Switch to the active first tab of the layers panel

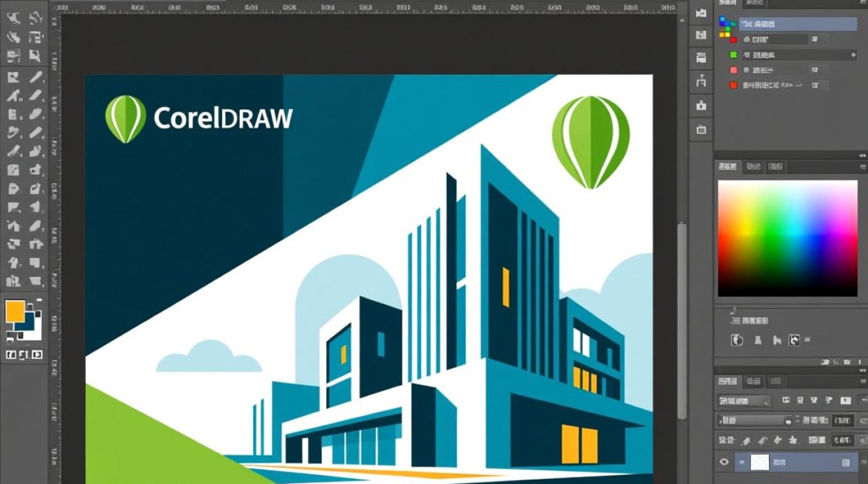coord(727,381)
